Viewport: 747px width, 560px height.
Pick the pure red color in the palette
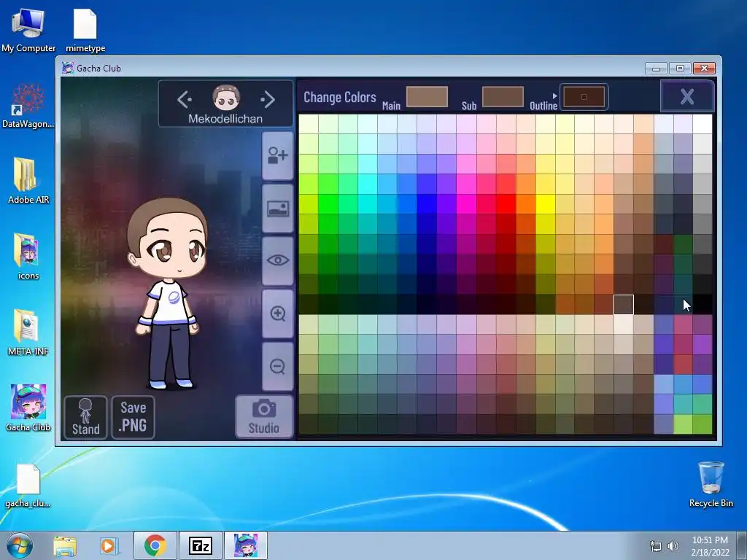pyautogui.click(x=506, y=204)
